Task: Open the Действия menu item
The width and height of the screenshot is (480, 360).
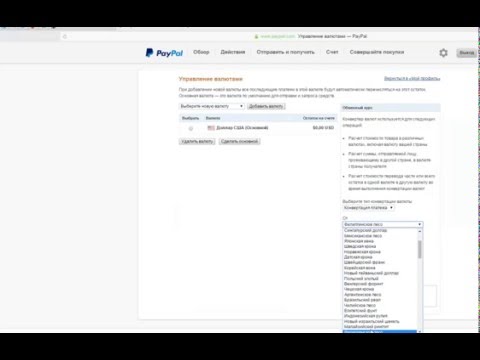Action: pos(233,52)
